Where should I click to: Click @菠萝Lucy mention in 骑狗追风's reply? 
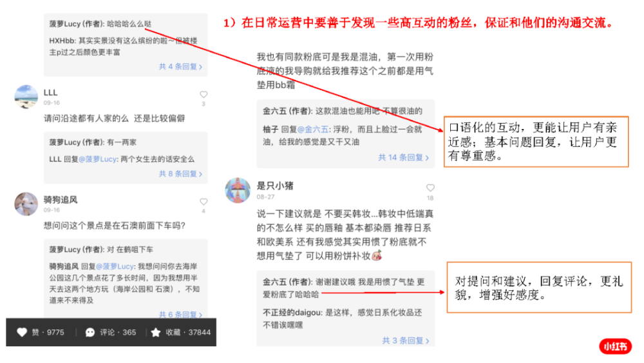coord(115,266)
